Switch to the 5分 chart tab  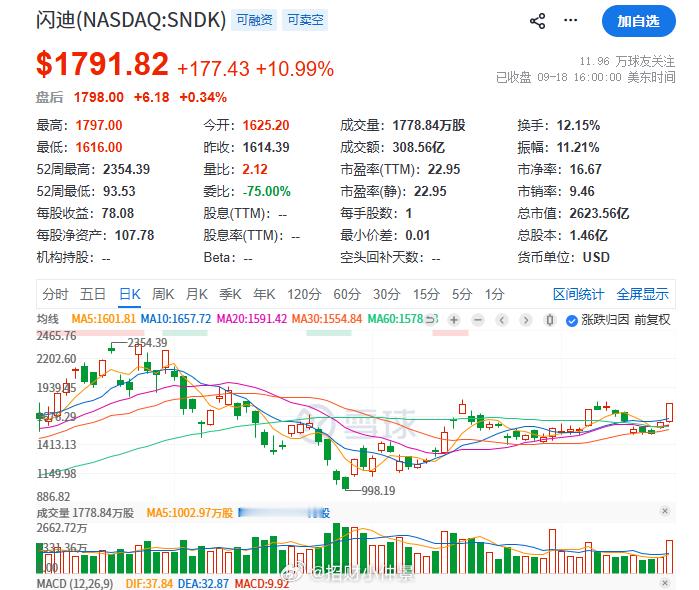tap(462, 294)
